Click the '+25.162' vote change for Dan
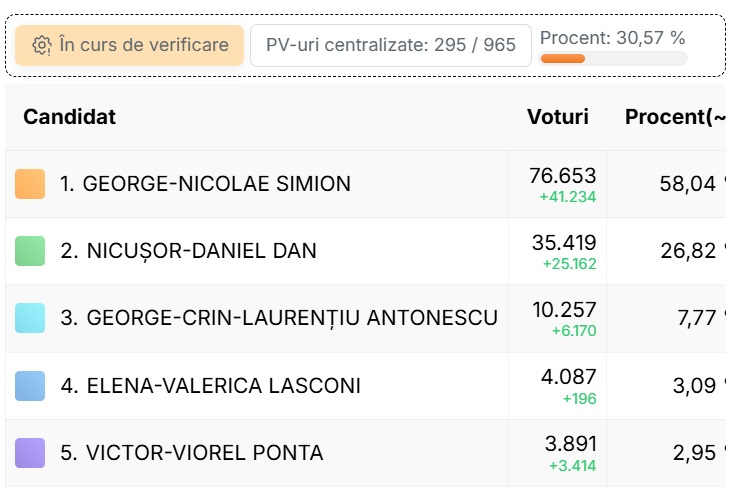The height and width of the screenshot is (490, 731). 569,264
